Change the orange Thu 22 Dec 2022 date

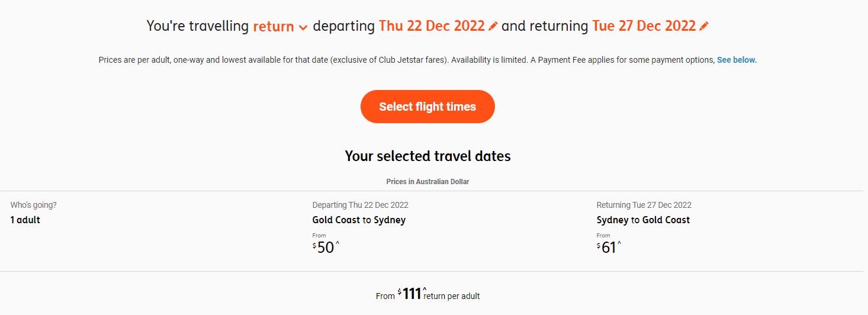point(432,26)
